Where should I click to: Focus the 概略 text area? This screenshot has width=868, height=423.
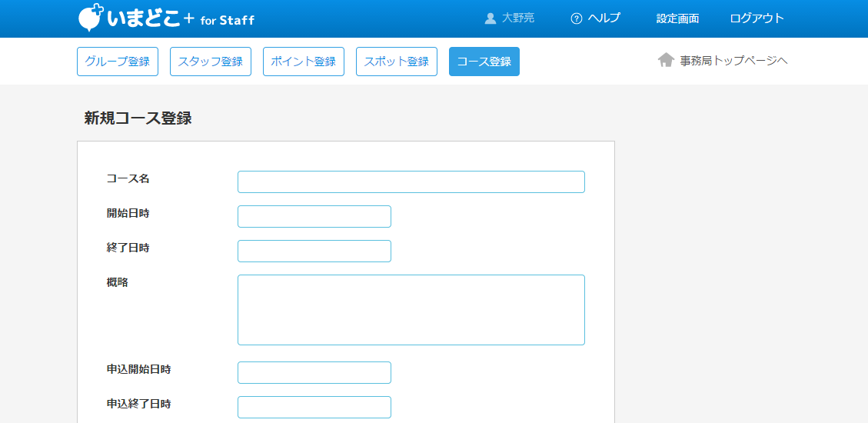pyautogui.click(x=411, y=310)
